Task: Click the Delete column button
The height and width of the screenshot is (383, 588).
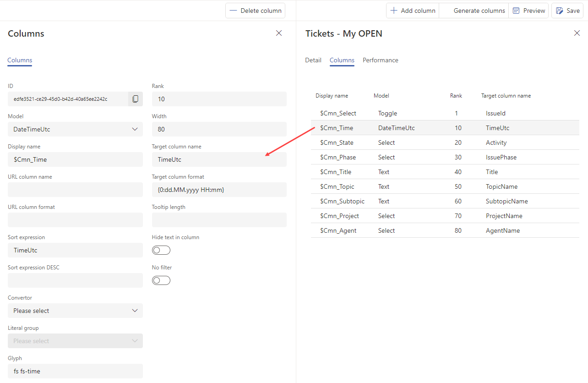Action: coord(255,11)
